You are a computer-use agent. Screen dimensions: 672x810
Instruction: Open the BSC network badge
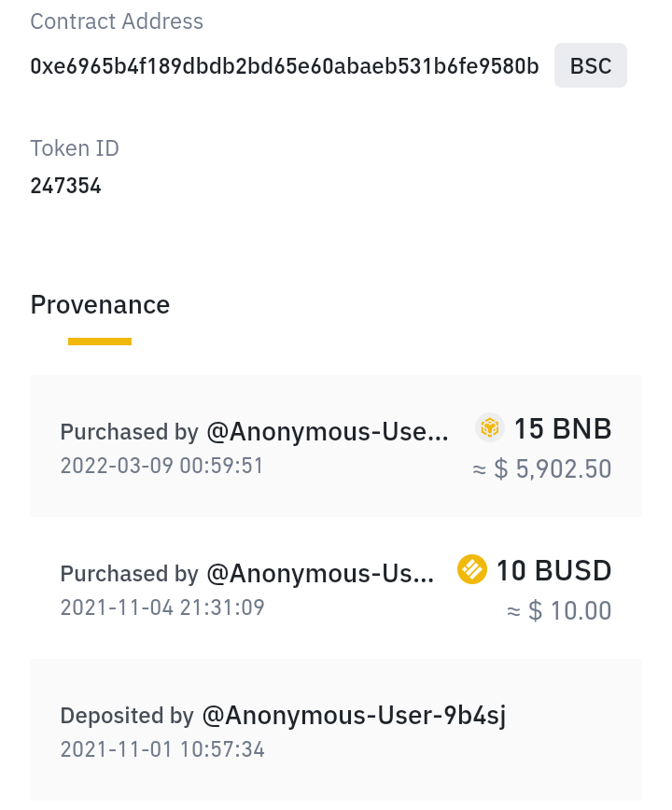591,65
